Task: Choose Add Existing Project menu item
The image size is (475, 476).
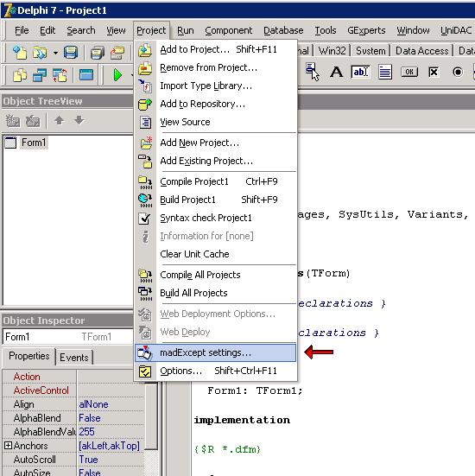Action: point(216,161)
